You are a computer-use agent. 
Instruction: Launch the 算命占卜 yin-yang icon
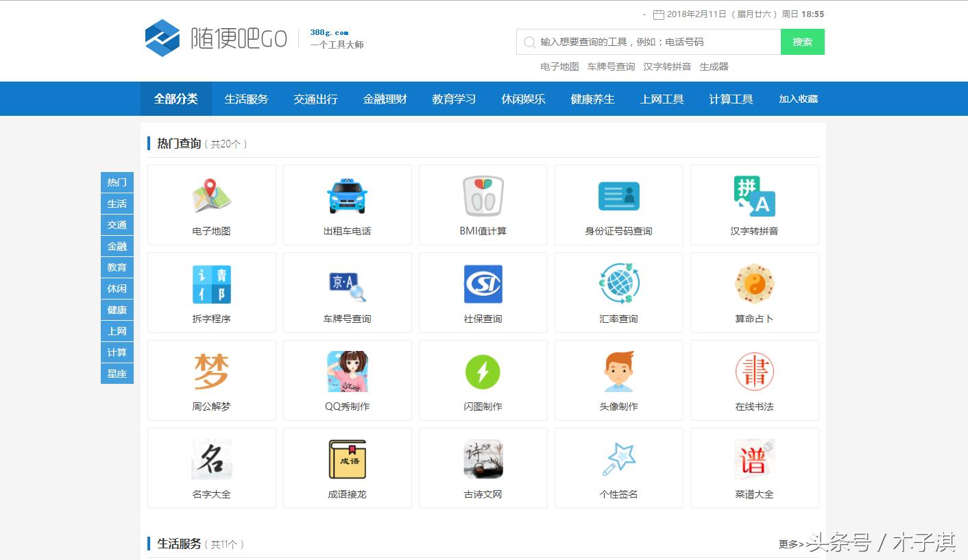tap(754, 284)
